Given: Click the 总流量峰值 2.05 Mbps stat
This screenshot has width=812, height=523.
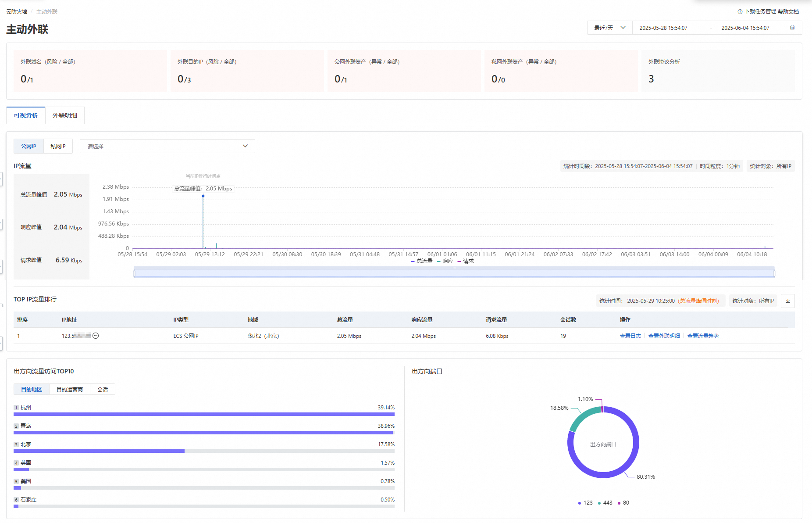Looking at the screenshot, I should (51, 194).
